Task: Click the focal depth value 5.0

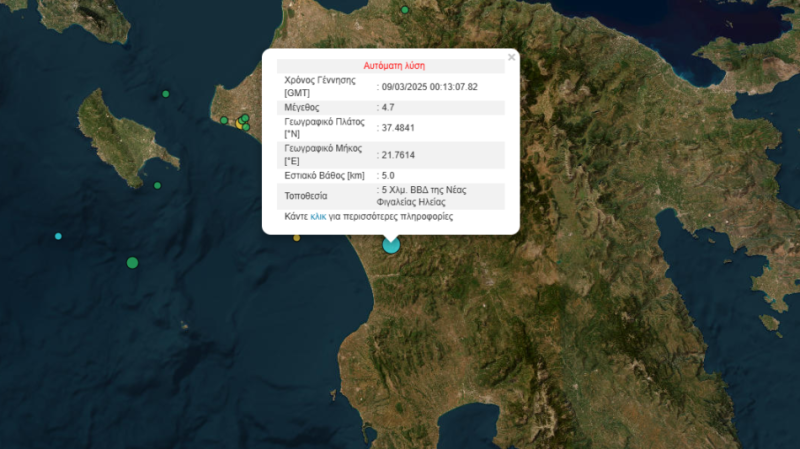Action: (x=388, y=176)
